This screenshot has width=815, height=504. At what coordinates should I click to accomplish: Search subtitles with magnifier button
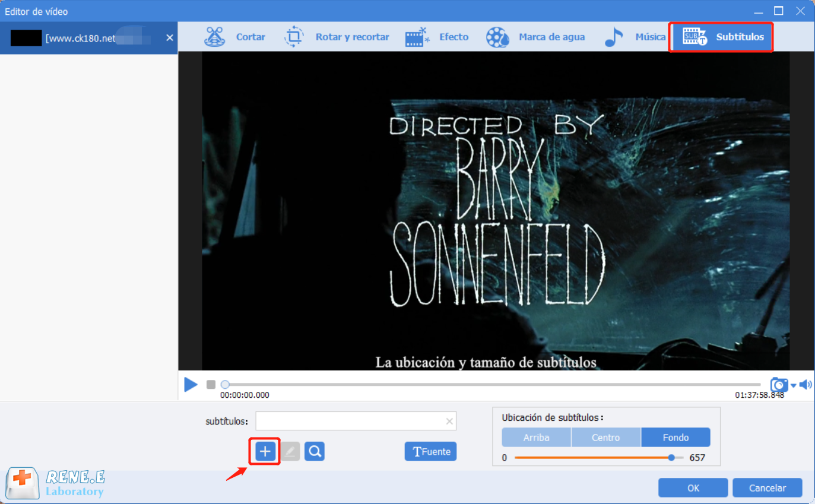tap(315, 452)
